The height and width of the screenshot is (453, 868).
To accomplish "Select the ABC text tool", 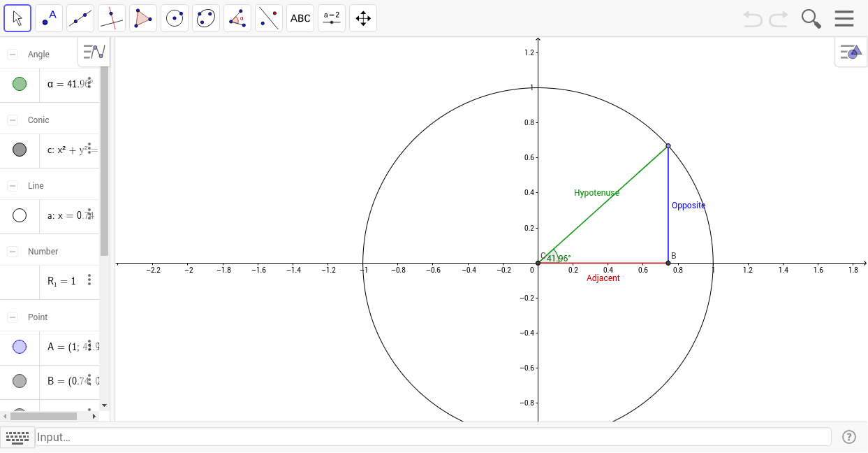I will pos(300,17).
